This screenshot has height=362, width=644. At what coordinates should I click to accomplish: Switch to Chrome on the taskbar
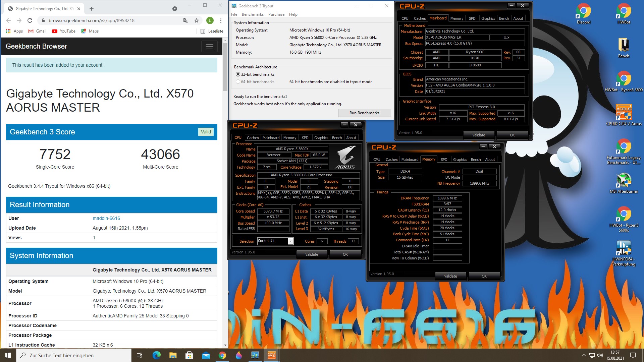(222, 355)
